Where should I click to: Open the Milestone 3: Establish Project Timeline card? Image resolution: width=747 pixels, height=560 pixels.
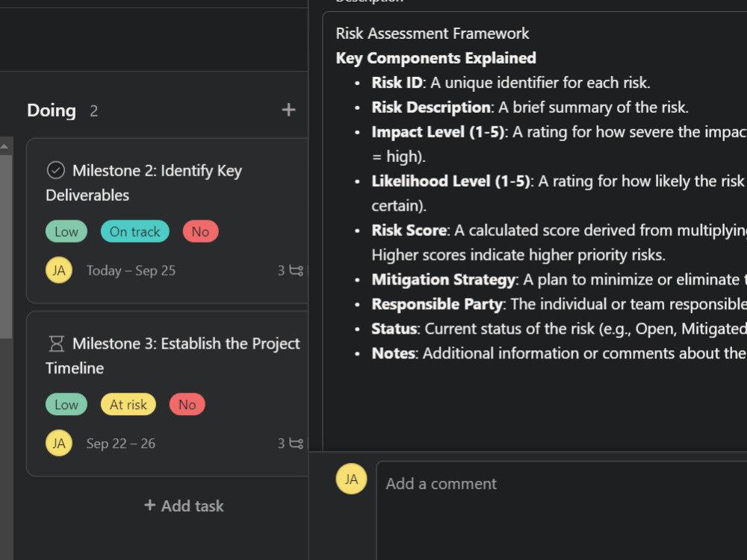tap(172, 355)
